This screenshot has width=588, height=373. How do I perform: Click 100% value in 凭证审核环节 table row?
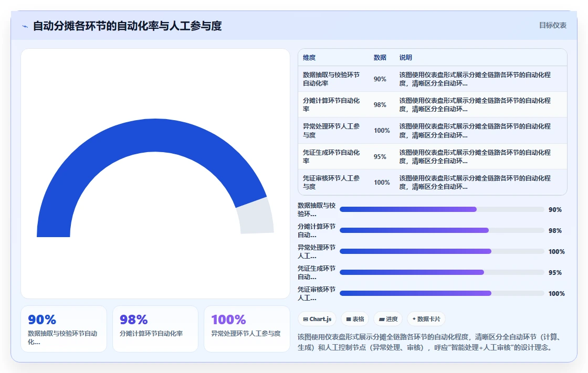(382, 183)
